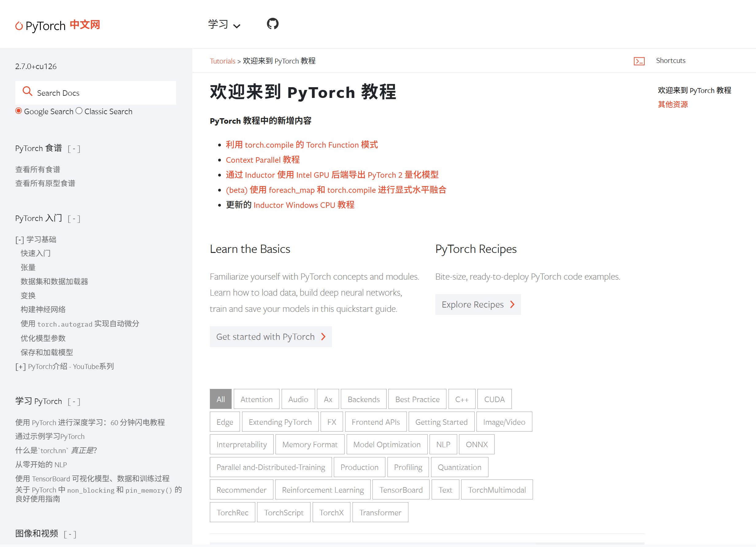Screen dimensions: 756x547
Task: Select the Classic Search radio button
Action: 79,111
